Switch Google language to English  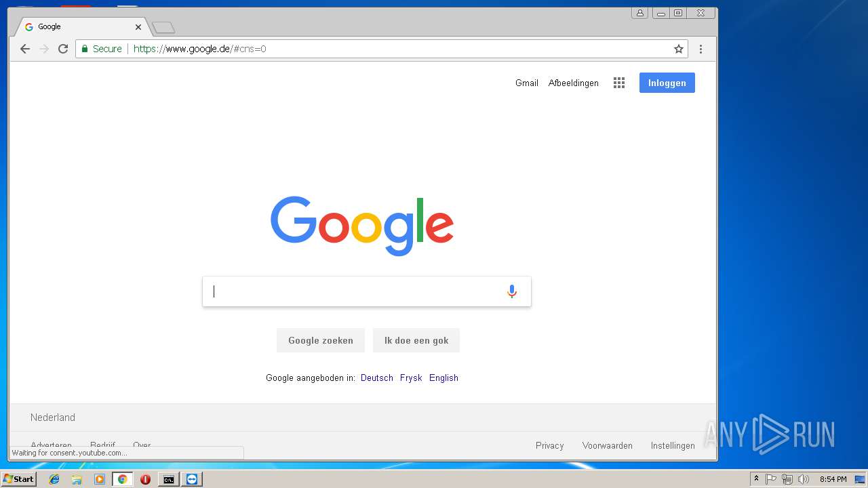443,378
